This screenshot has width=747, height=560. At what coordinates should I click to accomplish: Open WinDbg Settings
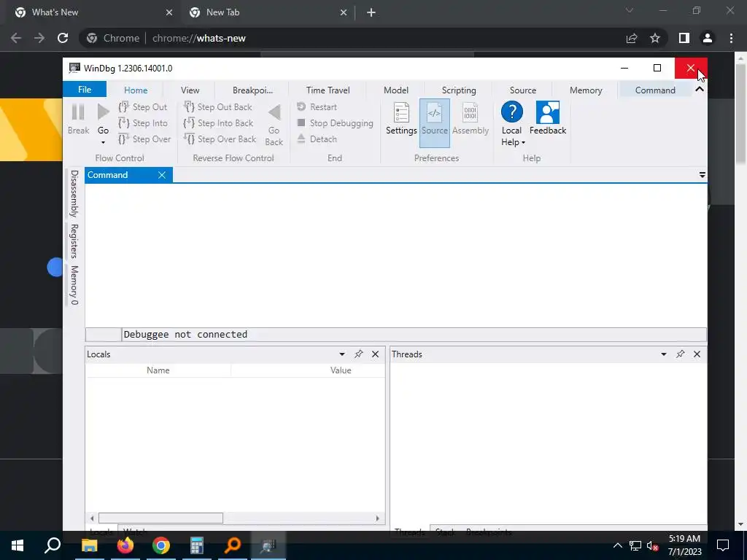[x=401, y=118]
